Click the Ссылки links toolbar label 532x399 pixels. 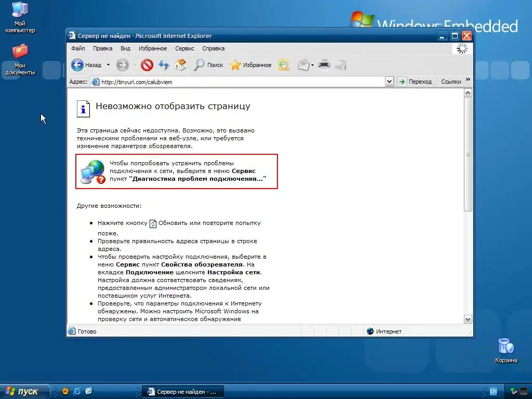[x=451, y=82]
